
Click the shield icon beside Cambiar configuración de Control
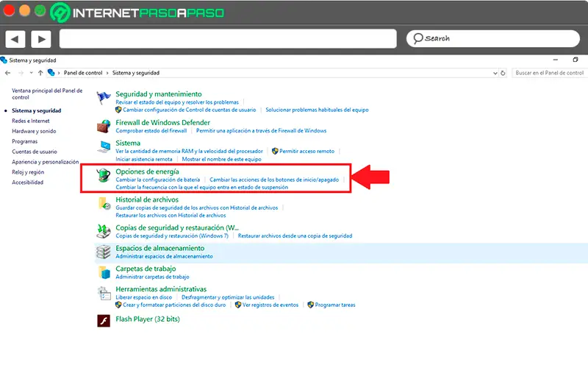pyautogui.click(x=118, y=110)
